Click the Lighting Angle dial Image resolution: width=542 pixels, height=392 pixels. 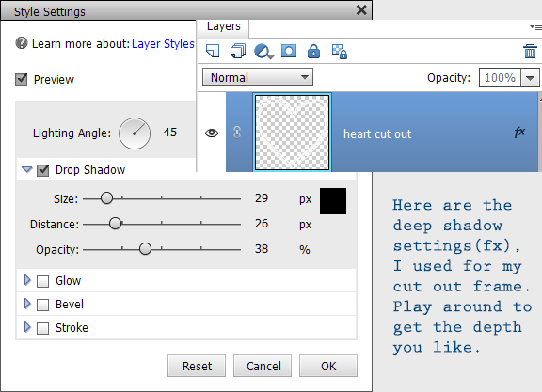[135, 133]
